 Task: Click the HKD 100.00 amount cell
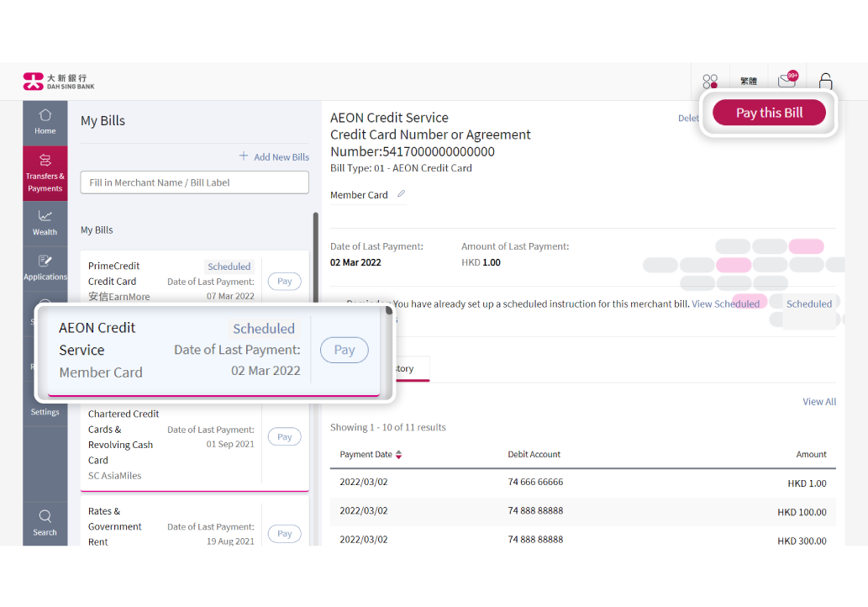pyautogui.click(x=802, y=512)
